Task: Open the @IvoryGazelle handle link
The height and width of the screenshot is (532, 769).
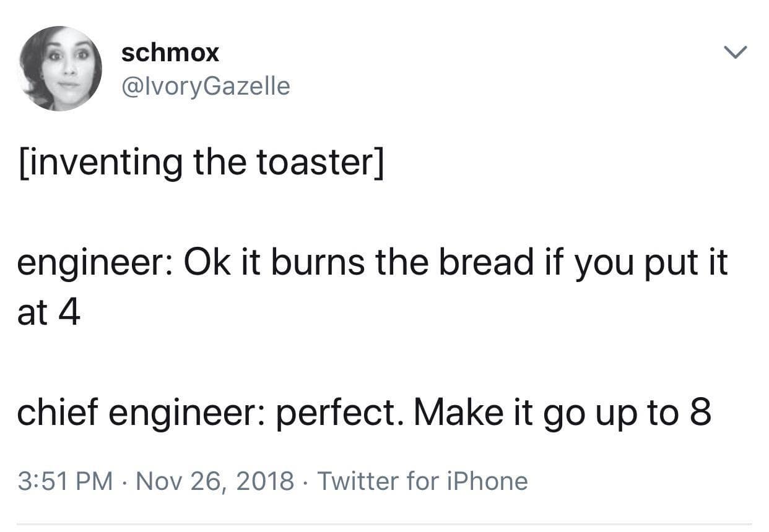Action: pyautogui.click(x=206, y=86)
